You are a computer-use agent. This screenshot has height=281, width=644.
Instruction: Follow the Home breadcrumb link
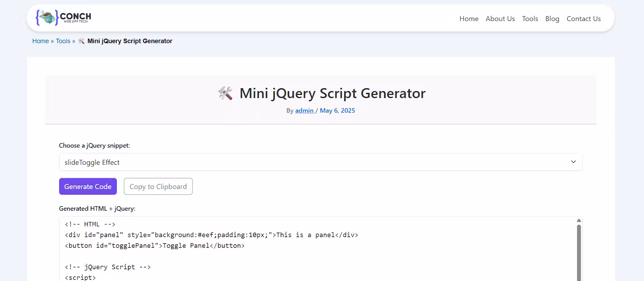(x=40, y=40)
